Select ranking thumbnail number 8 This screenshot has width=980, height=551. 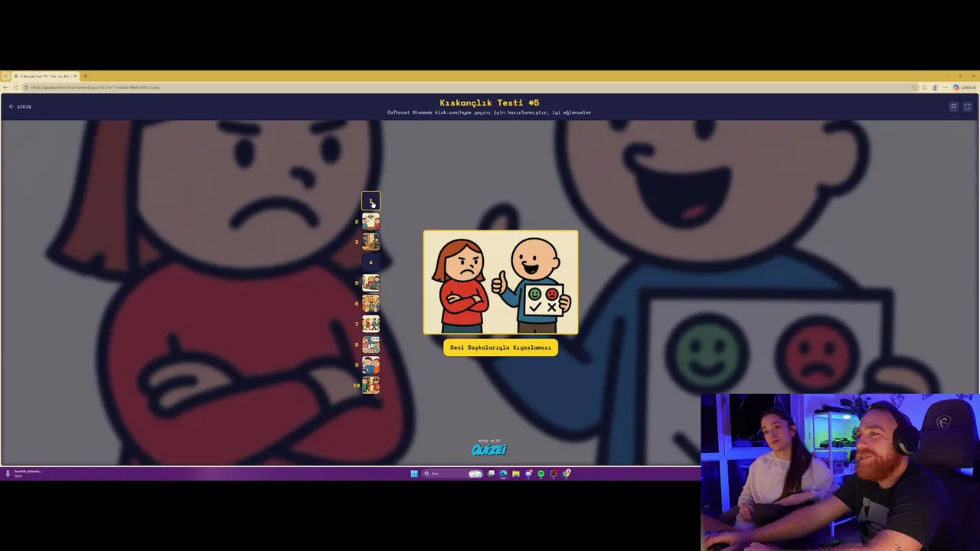371,344
